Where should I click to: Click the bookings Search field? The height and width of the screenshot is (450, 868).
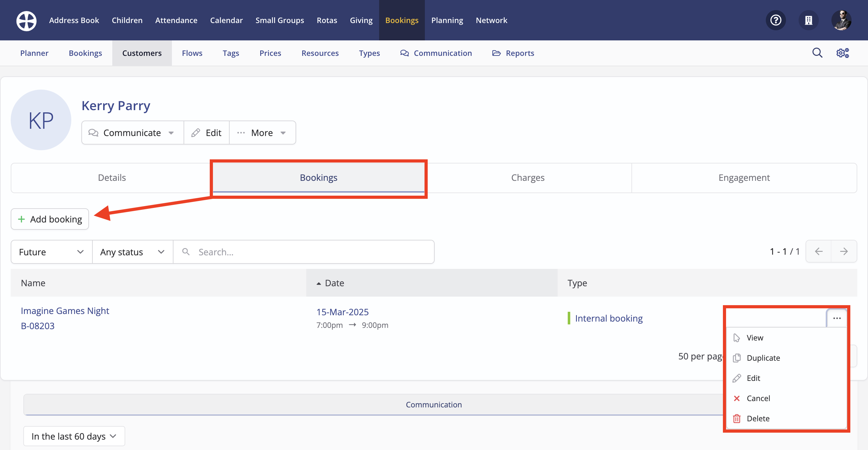[303, 252]
